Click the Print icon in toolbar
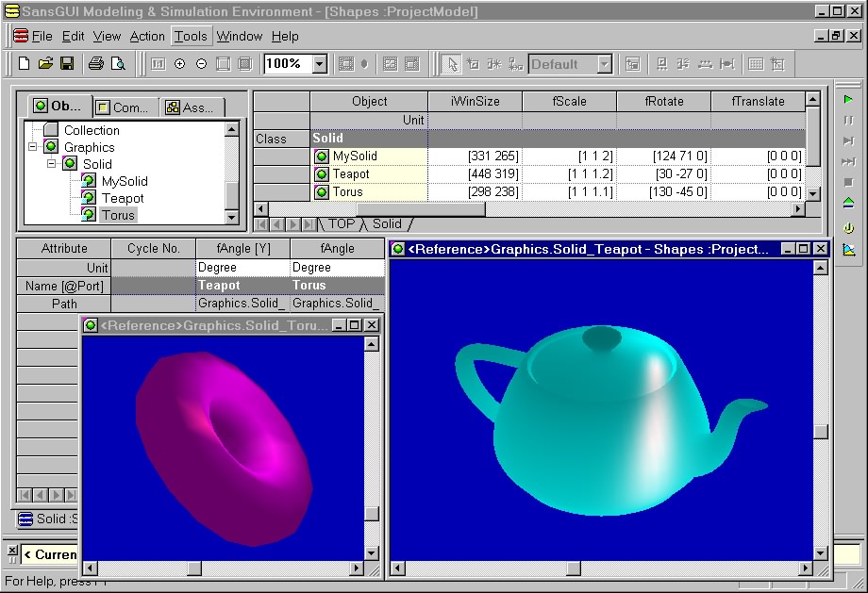868x593 pixels. [x=95, y=64]
